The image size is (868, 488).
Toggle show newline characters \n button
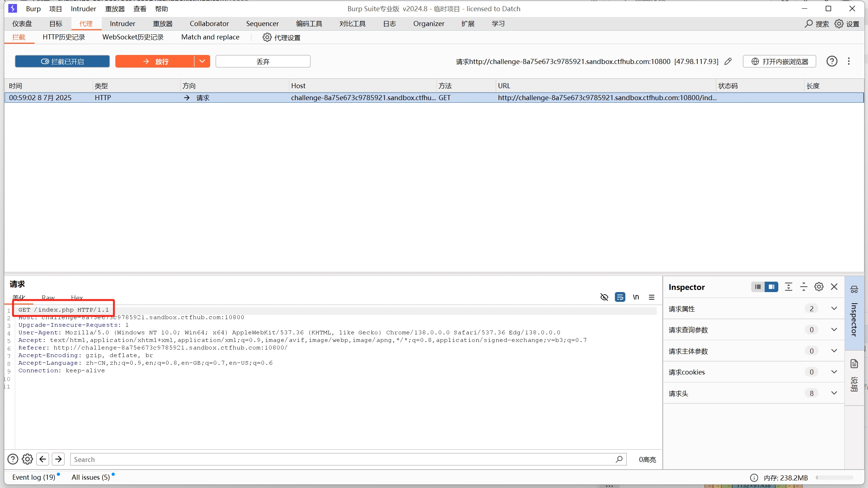[636, 297]
